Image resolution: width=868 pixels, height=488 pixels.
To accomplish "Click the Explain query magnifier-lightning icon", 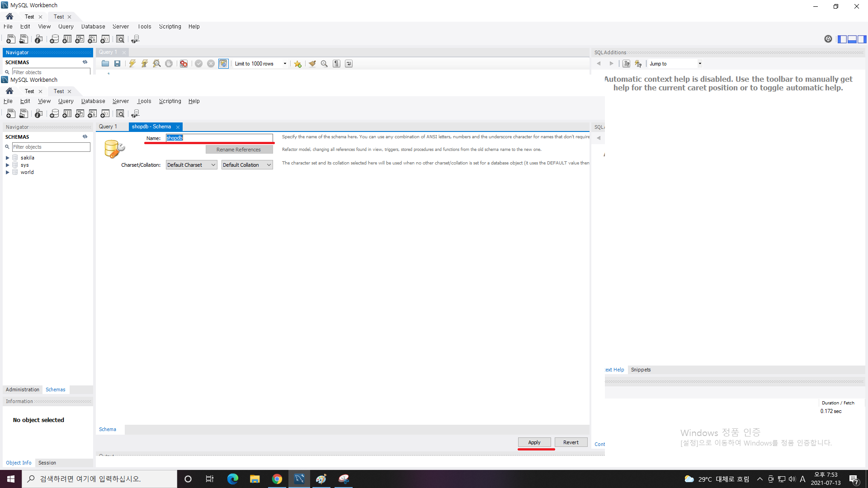I will 156,64.
